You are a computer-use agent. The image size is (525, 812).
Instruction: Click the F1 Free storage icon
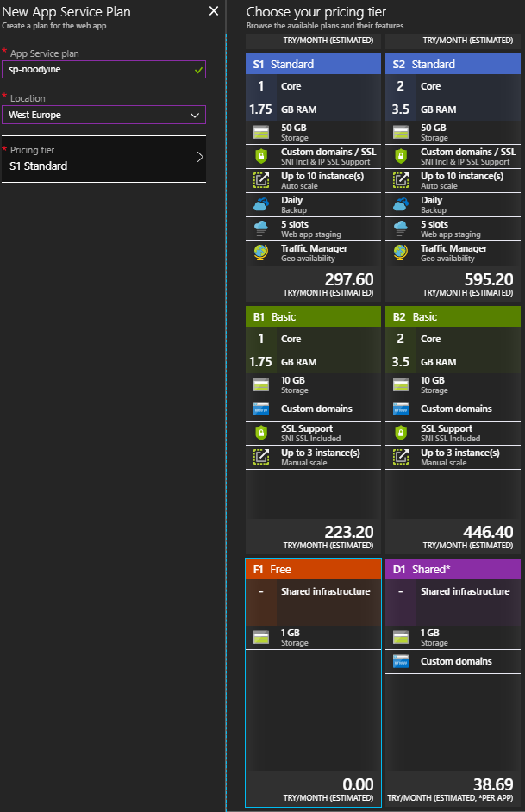261,637
